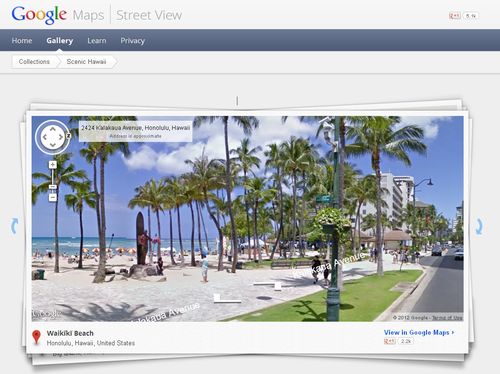Zoom in with the plus button
The image size is (500, 374).
53,165
